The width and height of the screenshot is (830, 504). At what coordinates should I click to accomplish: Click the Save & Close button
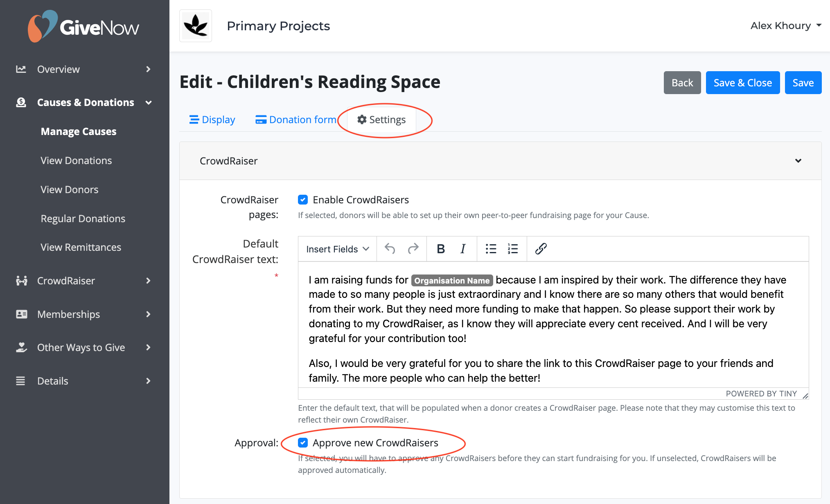point(743,83)
